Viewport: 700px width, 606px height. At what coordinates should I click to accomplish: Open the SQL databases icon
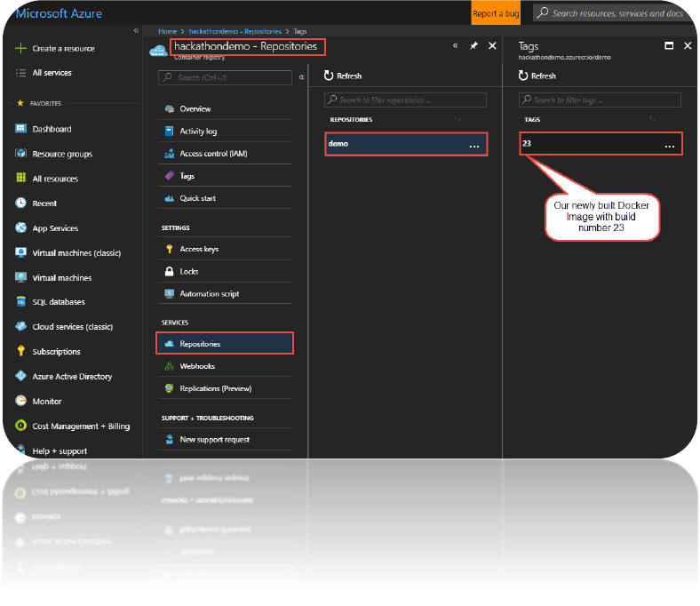[20, 301]
